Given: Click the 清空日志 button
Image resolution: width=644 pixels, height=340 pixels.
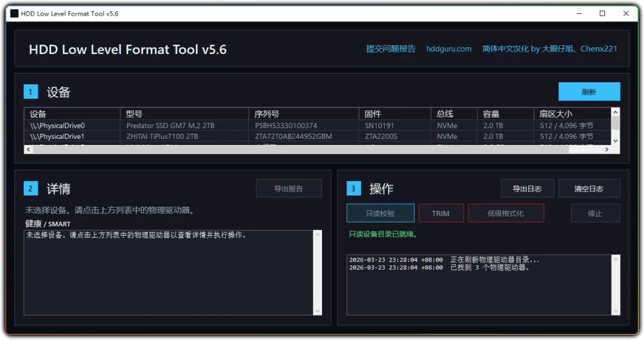Looking at the screenshot, I should [589, 189].
